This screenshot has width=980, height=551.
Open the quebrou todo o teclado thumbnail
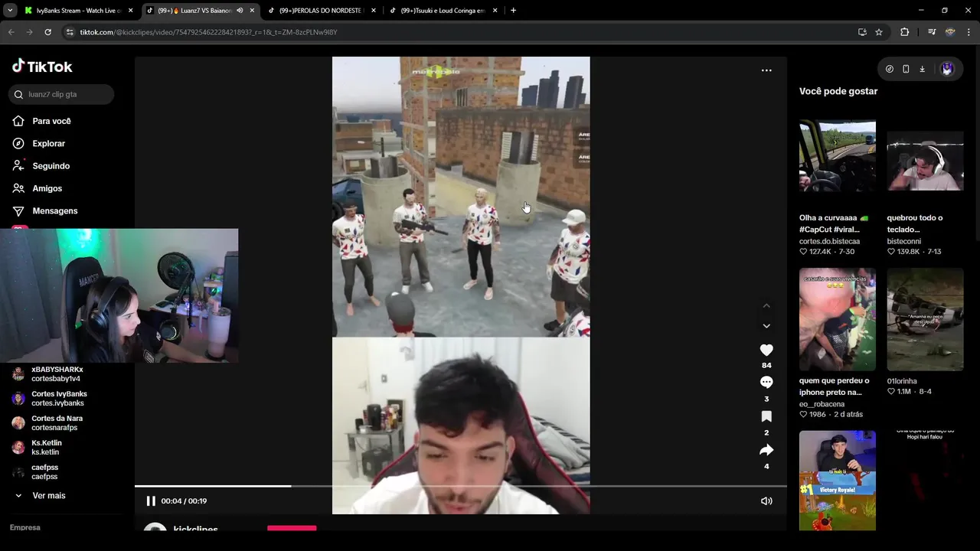click(x=925, y=161)
